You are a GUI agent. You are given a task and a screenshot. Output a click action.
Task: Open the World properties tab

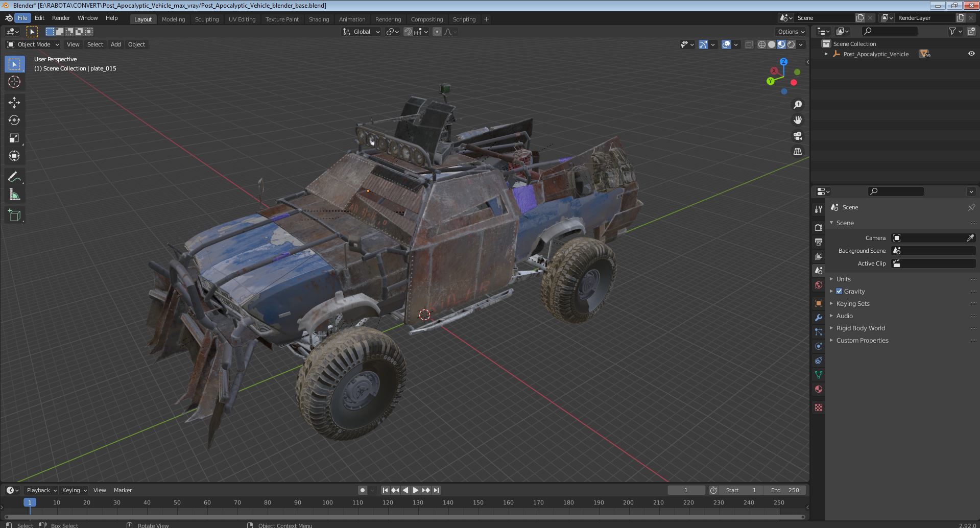click(x=819, y=285)
